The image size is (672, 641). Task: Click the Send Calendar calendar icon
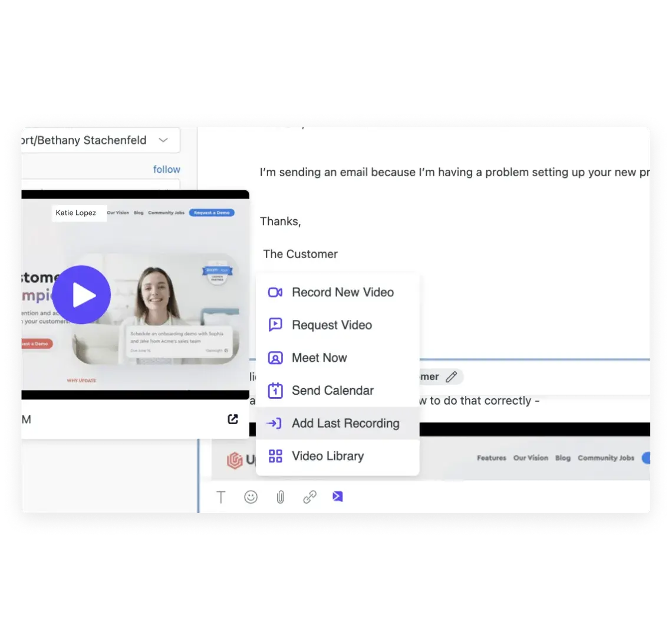(275, 391)
